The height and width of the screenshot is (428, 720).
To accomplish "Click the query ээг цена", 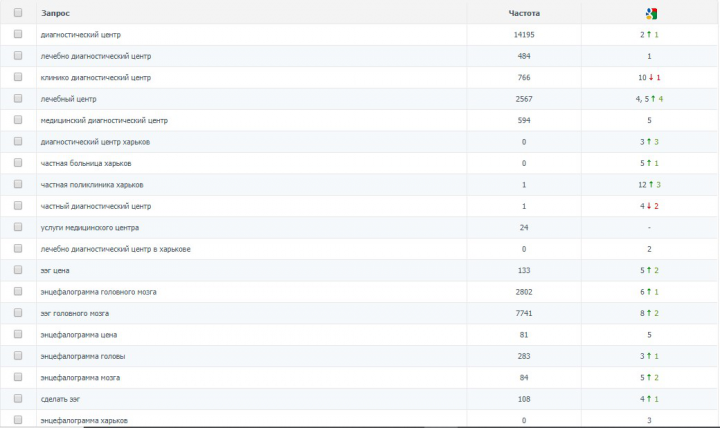I will 55,270.
